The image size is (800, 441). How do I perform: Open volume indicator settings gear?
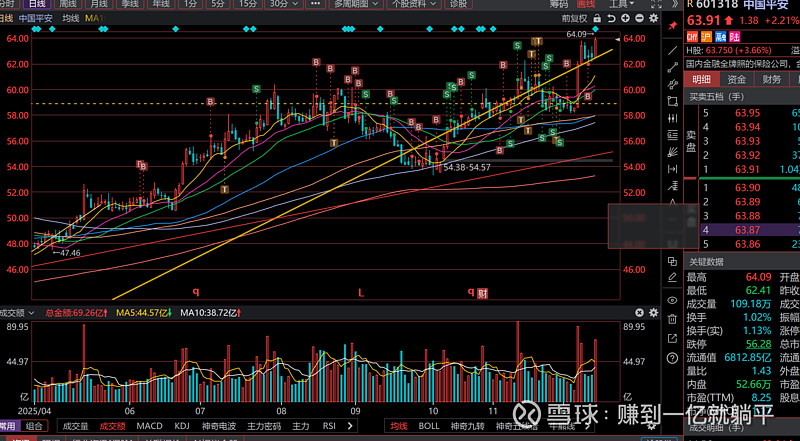(653, 312)
